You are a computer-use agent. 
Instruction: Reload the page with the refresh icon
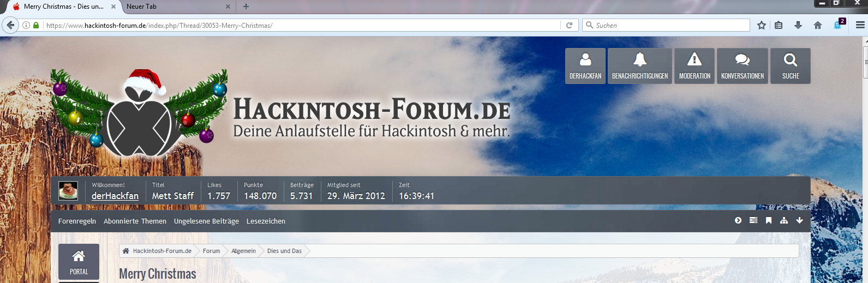pos(569,25)
